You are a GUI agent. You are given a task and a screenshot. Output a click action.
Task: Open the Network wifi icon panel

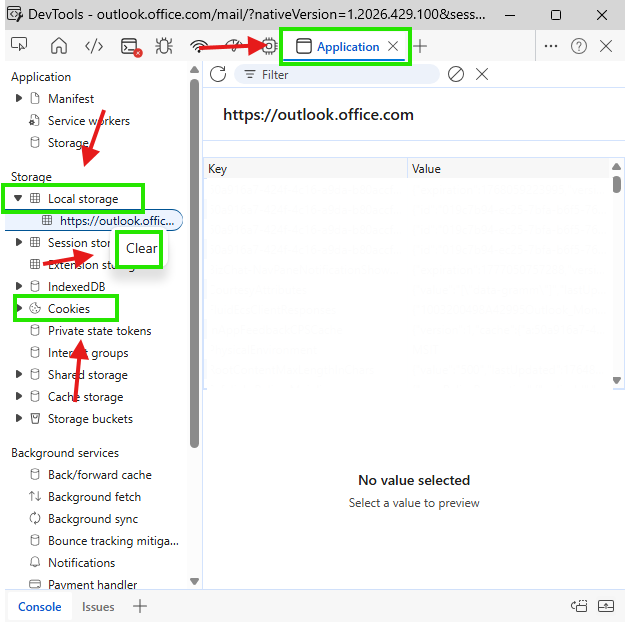[198, 46]
